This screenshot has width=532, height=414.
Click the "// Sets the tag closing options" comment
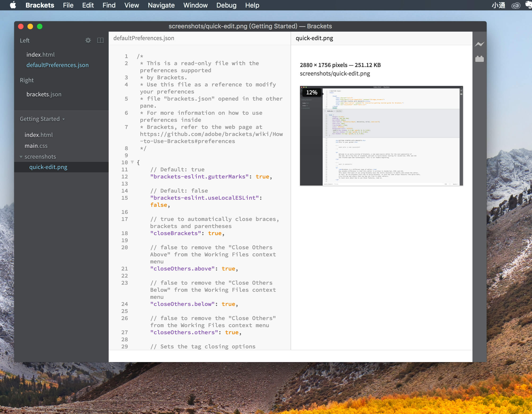click(203, 346)
